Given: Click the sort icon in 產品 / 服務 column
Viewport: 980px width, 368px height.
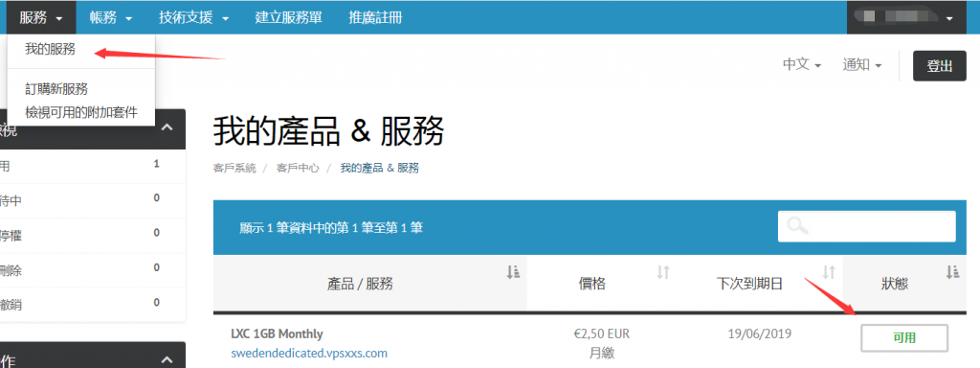Looking at the screenshot, I should coord(514,272).
